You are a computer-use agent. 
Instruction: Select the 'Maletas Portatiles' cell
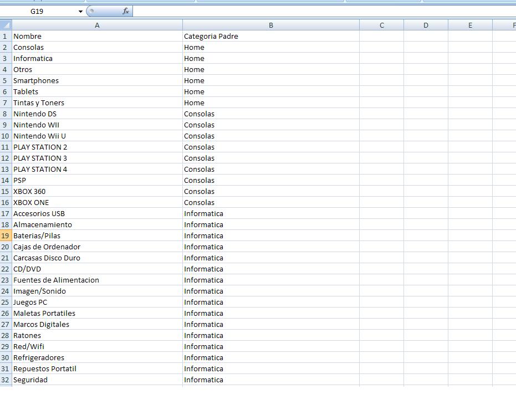click(97, 314)
